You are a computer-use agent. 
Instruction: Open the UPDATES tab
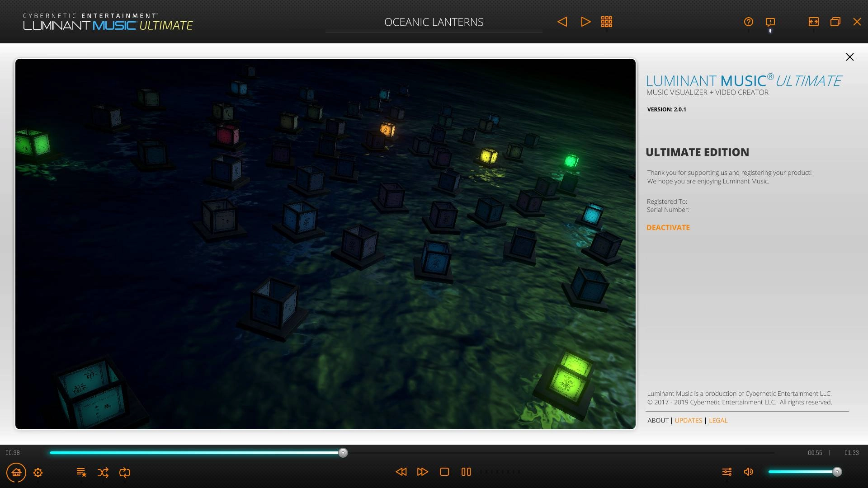point(689,420)
